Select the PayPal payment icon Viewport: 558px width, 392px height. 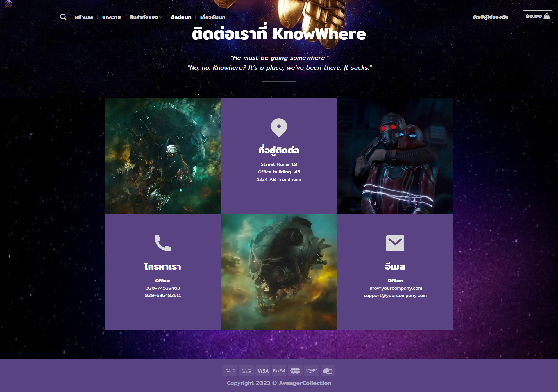(x=279, y=371)
